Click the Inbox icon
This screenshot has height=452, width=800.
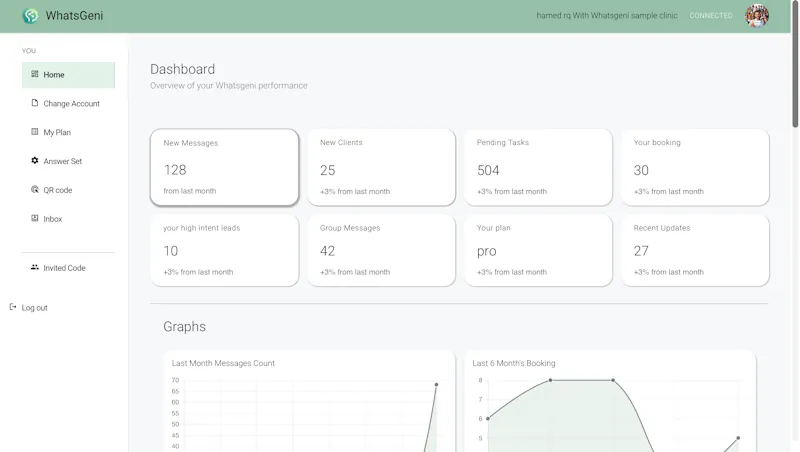35,218
